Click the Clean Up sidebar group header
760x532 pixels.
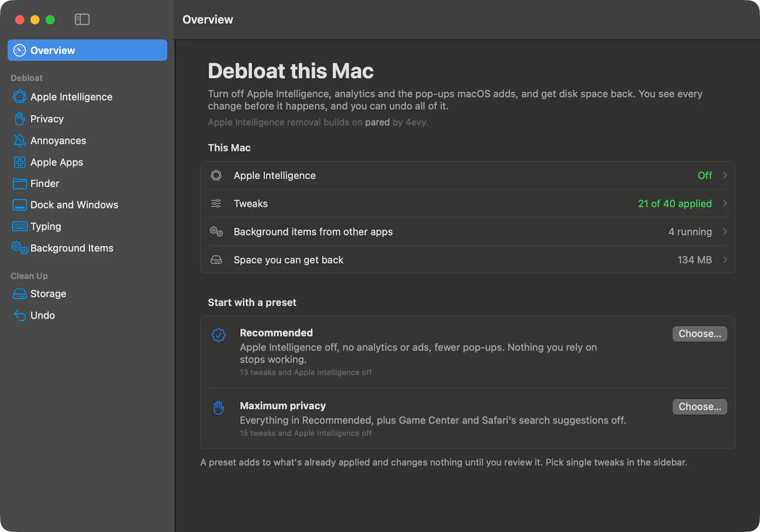click(x=29, y=276)
